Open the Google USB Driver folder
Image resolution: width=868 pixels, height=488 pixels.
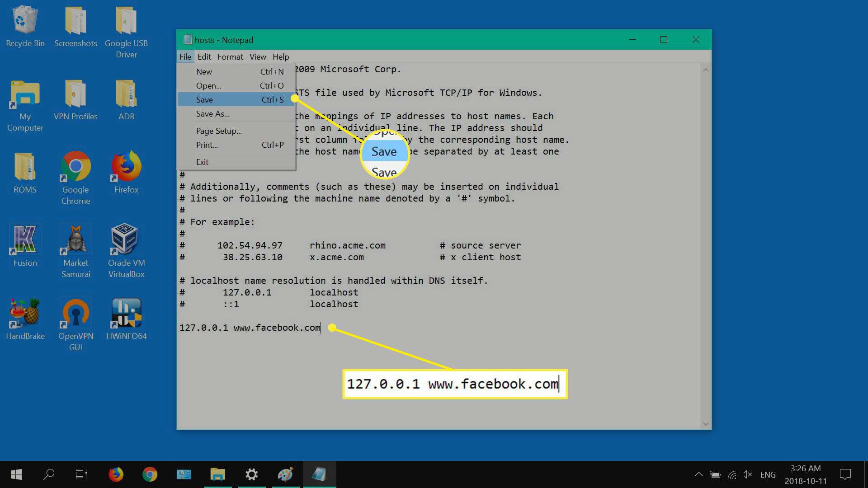[x=126, y=32]
